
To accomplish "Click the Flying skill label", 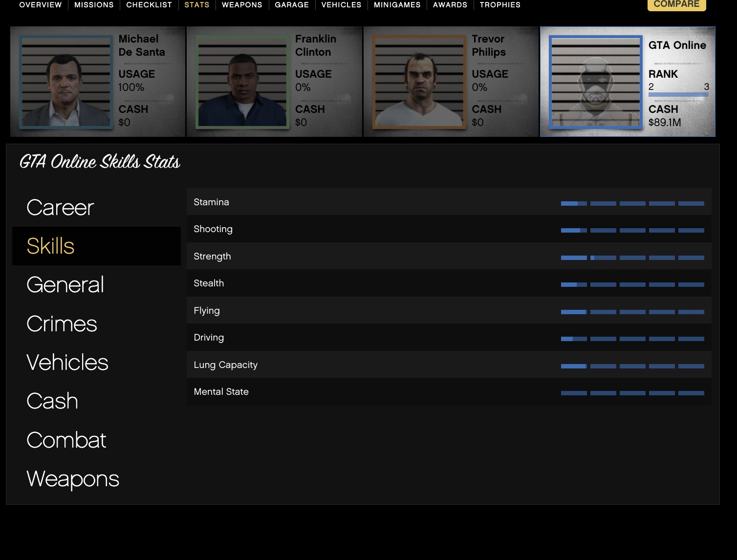I will [x=207, y=311].
